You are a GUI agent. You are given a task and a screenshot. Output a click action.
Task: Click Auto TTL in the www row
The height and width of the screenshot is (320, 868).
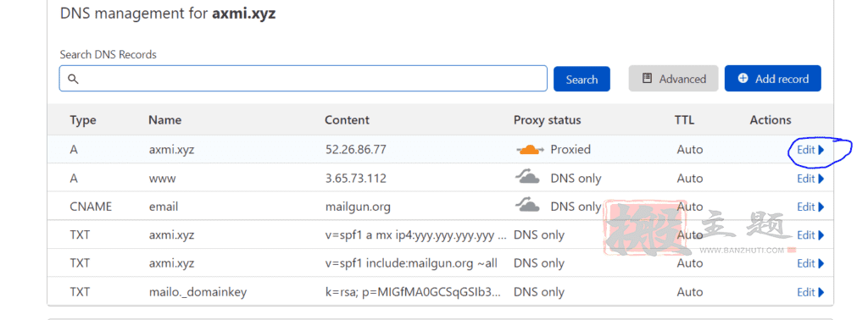(x=690, y=179)
